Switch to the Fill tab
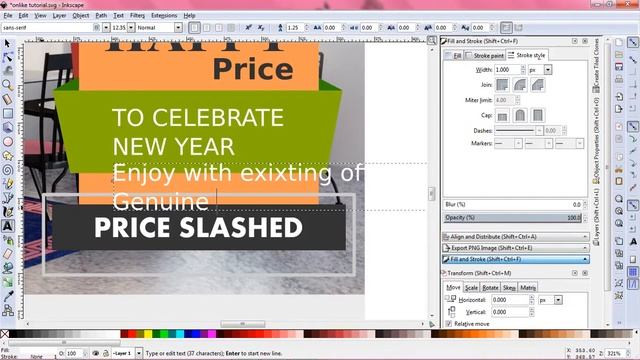Viewport: 640px width, 360px height. [x=454, y=55]
